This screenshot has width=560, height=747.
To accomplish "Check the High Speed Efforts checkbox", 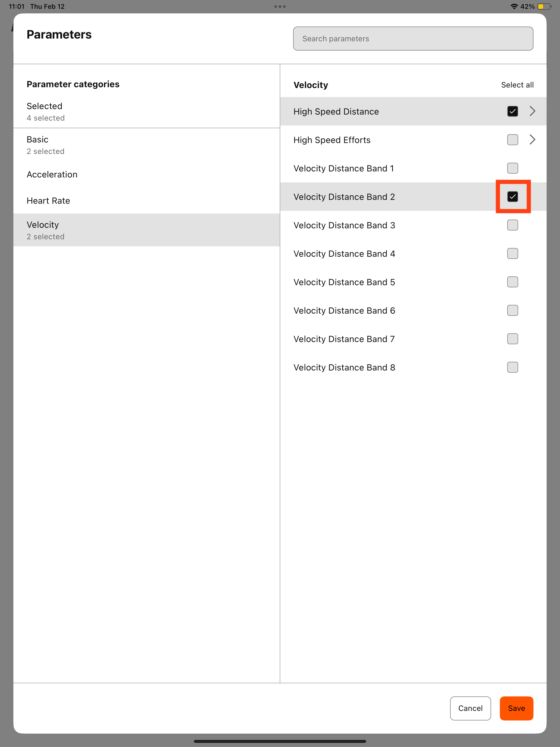I will tap(512, 139).
